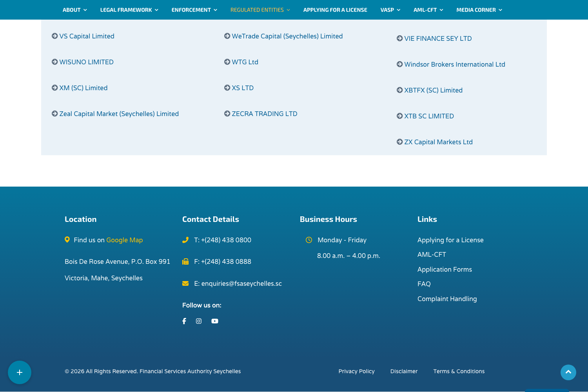Go to APPLYING FOR A LICENSE in navbar

pos(335,10)
